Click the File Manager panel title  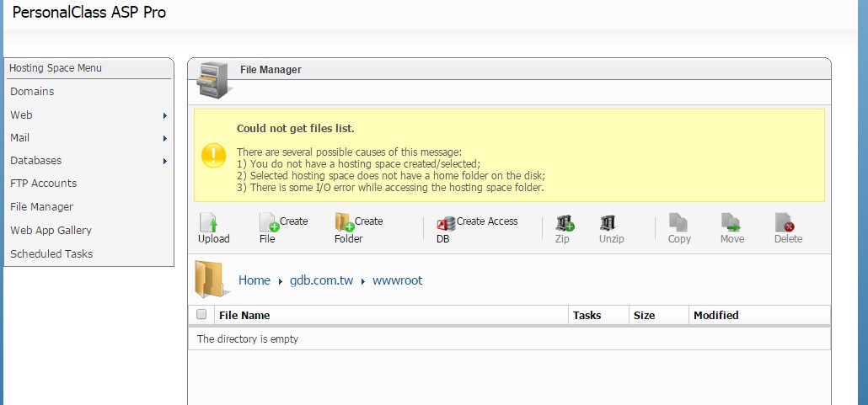point(271,70)
